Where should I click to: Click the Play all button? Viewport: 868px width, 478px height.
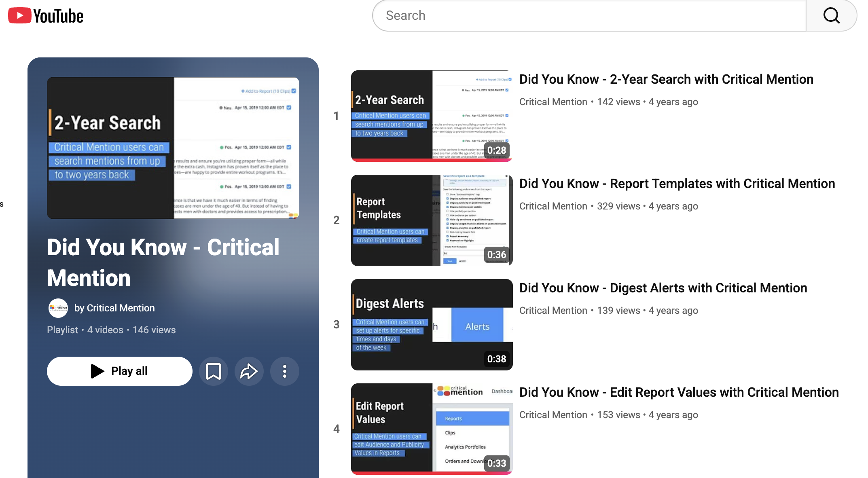coord(119,371)
